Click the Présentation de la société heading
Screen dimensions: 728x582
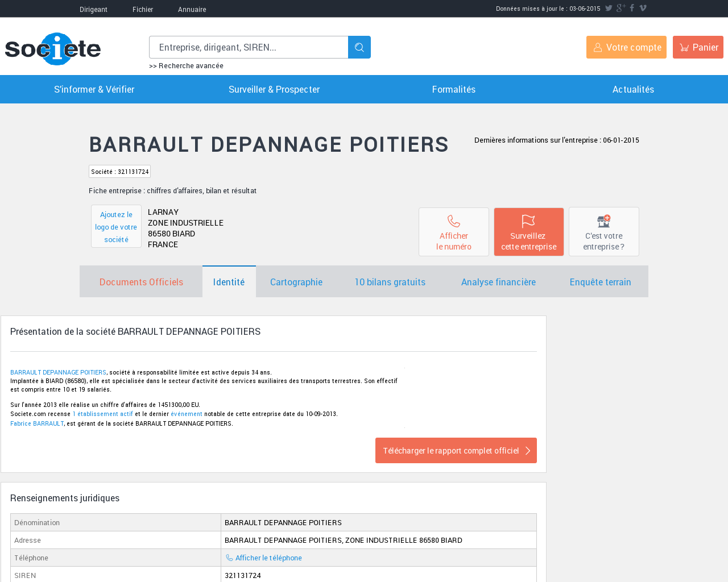(x=135, y=331)
